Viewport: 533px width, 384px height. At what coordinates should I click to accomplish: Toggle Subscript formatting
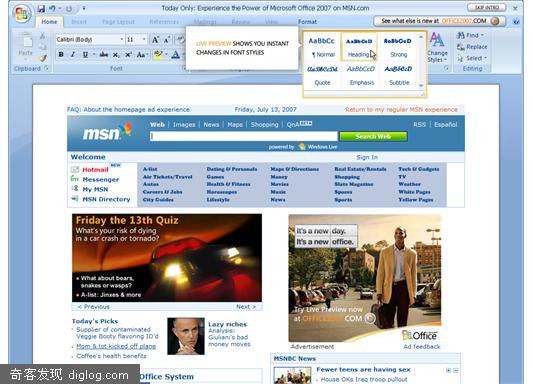(x=116, y=55)
